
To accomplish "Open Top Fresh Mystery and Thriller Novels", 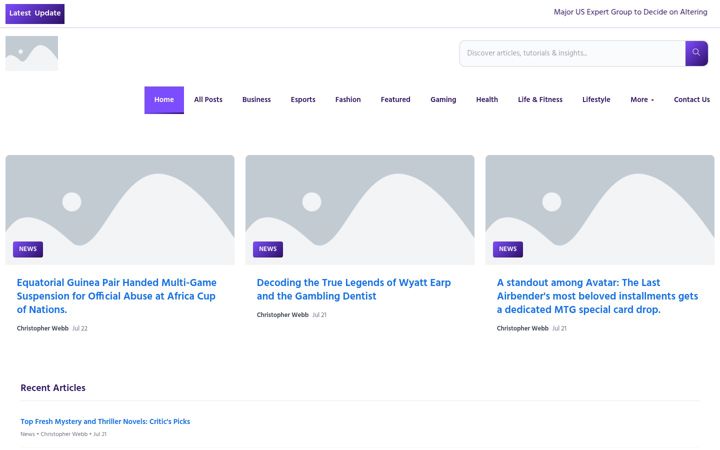I will pos(105,422).
